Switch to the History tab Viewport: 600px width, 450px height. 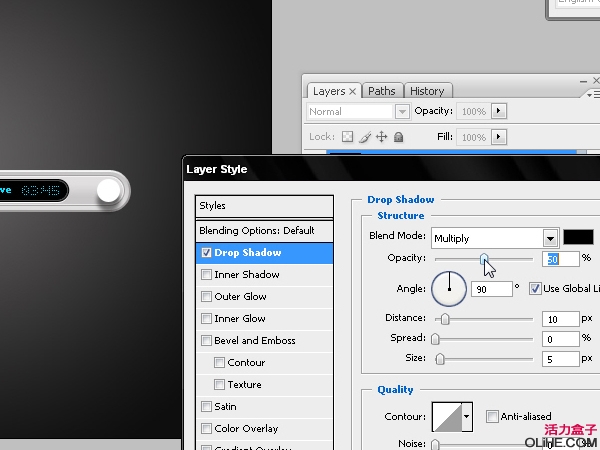[x=427, y=91]
